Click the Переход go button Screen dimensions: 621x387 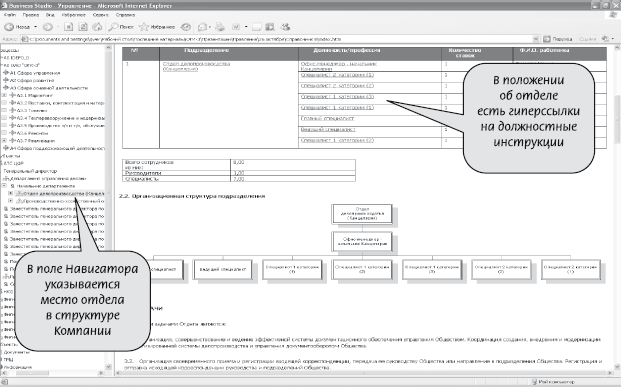point(558,39)
